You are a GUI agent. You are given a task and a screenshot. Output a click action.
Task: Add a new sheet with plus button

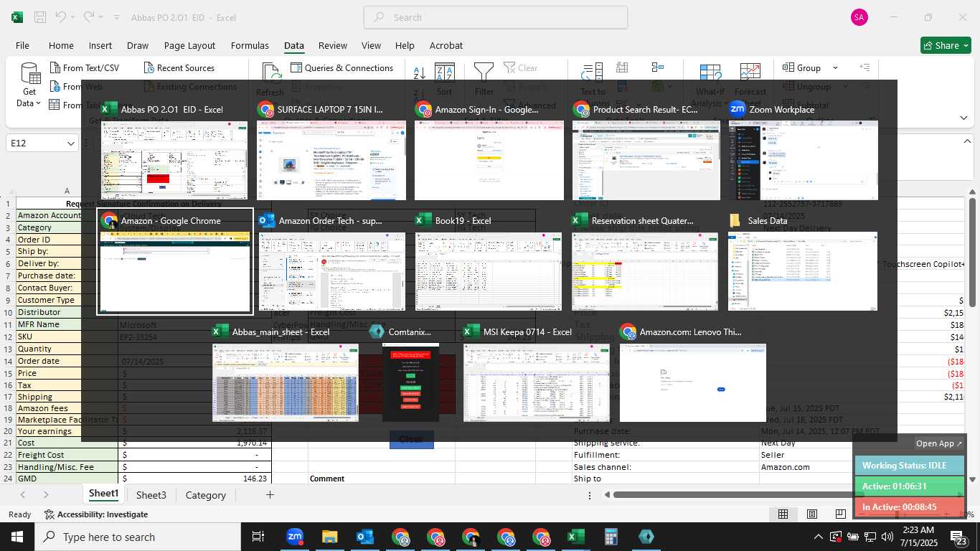tap(270, 495)
